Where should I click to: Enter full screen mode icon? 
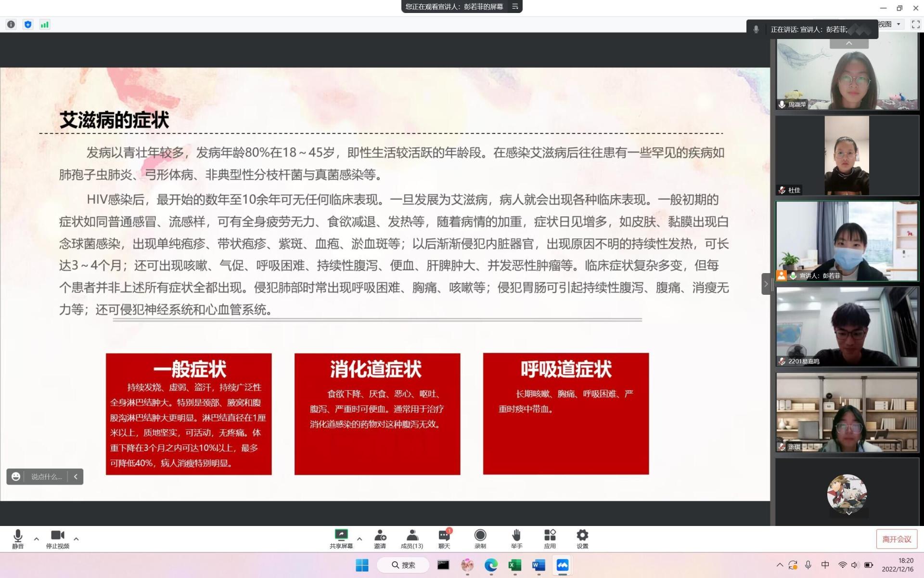tap(915, 25)
